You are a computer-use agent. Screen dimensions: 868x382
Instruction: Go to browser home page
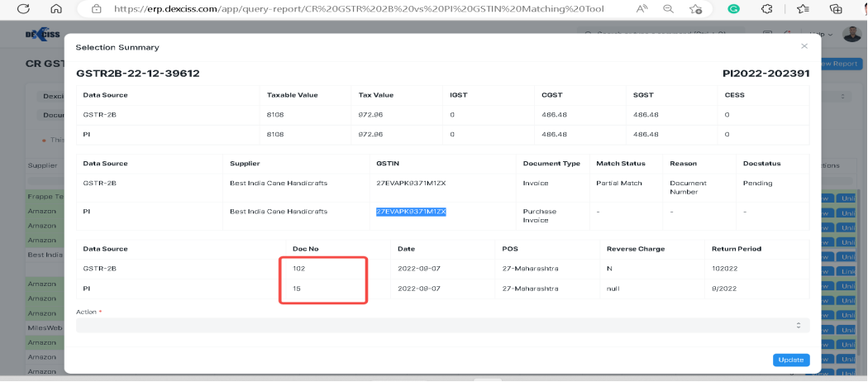pos(56,8)
